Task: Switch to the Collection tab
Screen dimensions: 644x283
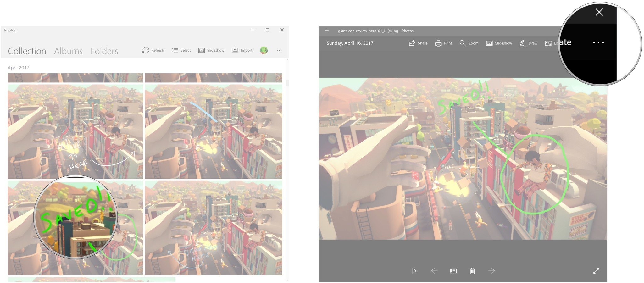Action: pos(27,51)
